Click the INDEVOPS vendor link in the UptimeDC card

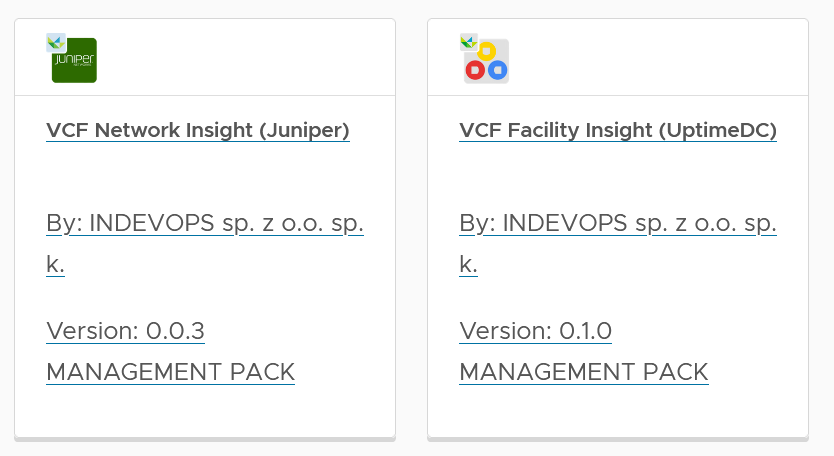coord(618,224)
